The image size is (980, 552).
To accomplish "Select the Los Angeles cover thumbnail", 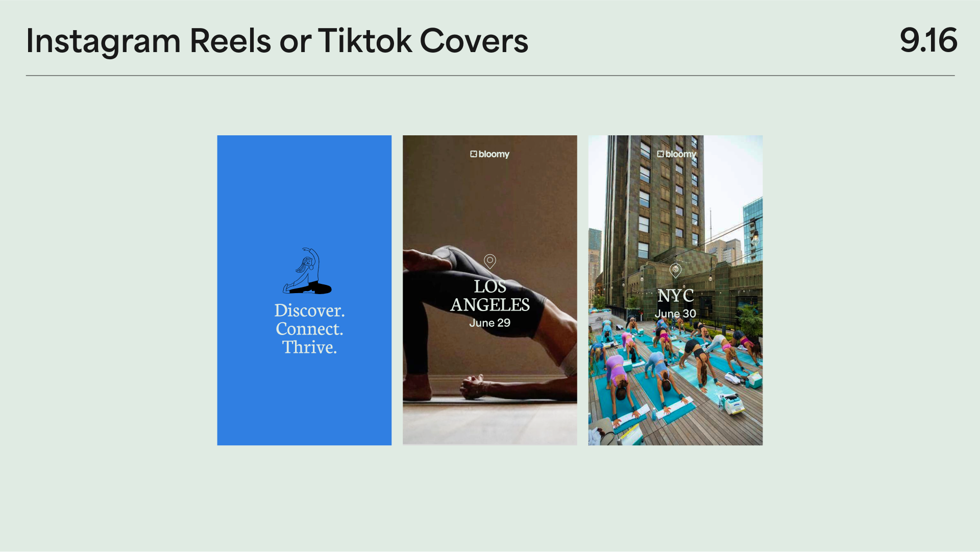I will pyautogui.click(x=490, y=290).
